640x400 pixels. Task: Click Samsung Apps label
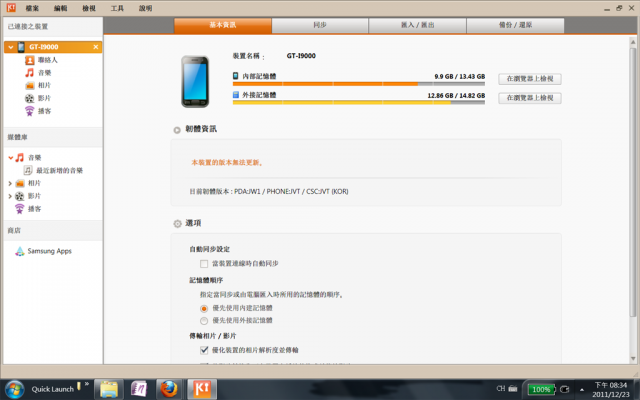49,251
